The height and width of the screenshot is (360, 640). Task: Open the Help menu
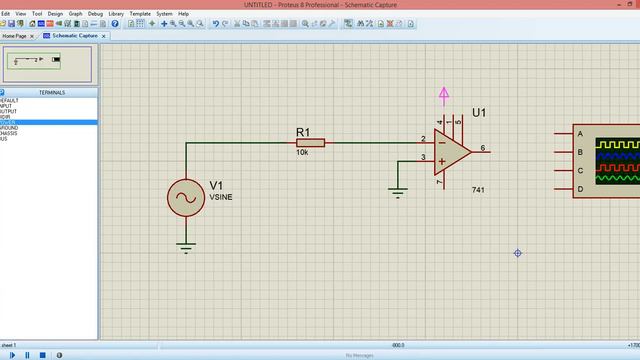(183, 14)
